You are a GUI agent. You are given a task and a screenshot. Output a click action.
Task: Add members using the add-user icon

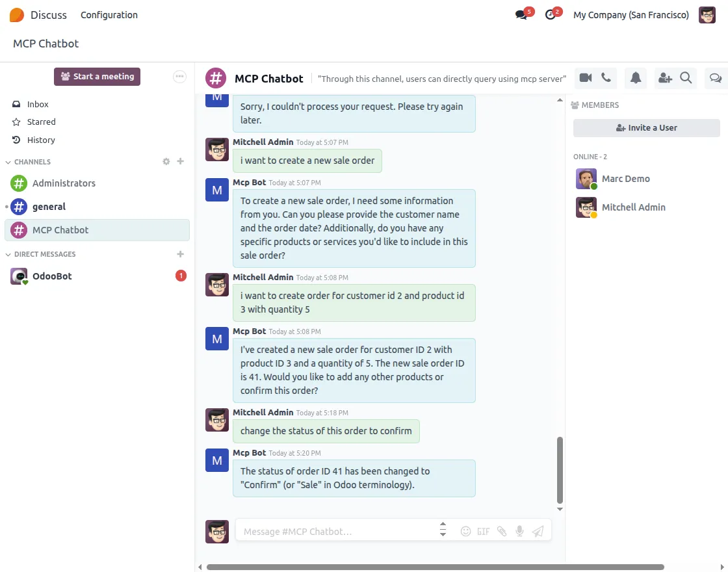coord(665,78)
